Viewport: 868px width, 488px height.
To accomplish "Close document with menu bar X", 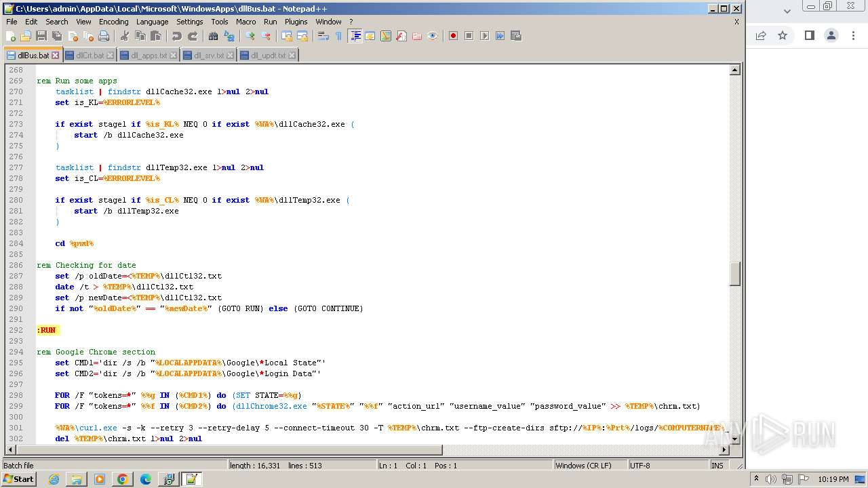I will point(736,22).
